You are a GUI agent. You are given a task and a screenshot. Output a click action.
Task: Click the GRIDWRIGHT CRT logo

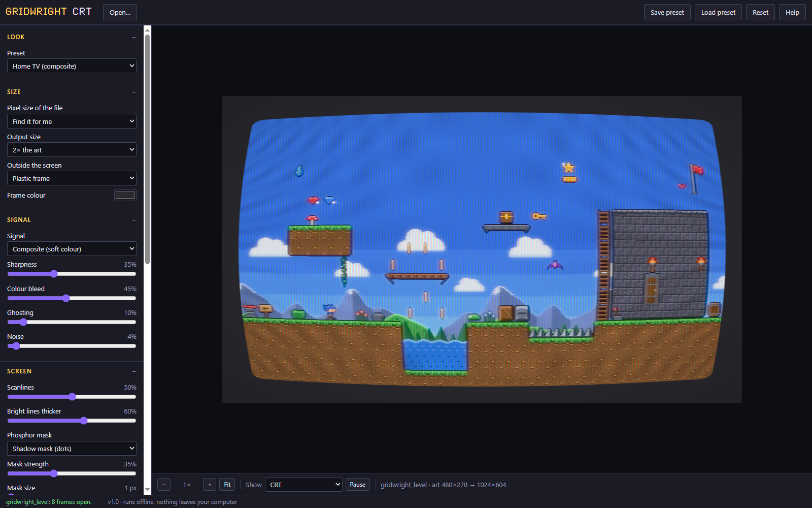[49, 11]
